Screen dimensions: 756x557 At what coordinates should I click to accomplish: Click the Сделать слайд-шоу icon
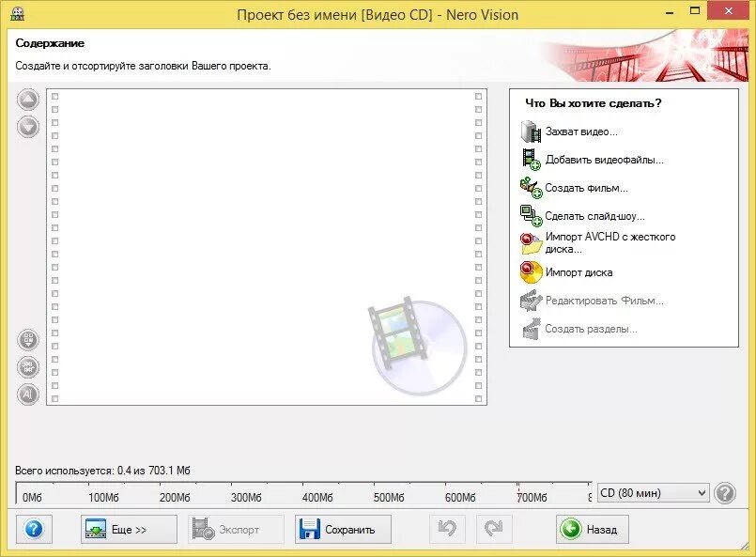point(531,215)
